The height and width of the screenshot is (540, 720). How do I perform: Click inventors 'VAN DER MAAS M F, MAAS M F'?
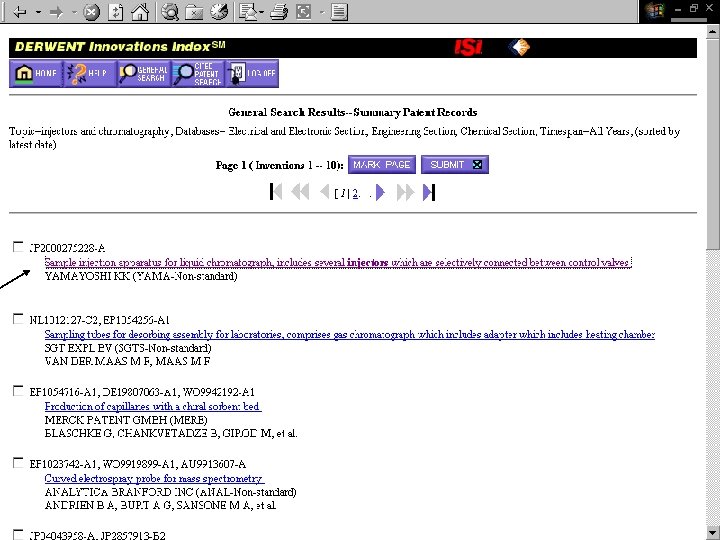(x=127, y=361)
